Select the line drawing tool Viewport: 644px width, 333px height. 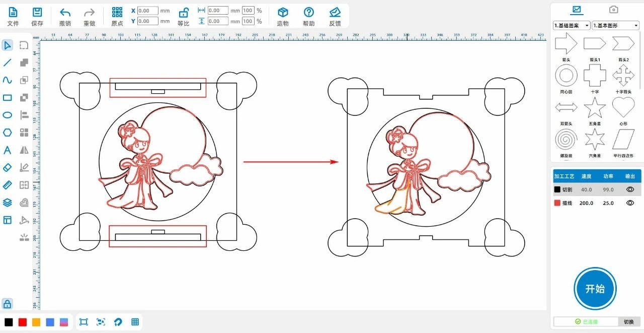8,63
